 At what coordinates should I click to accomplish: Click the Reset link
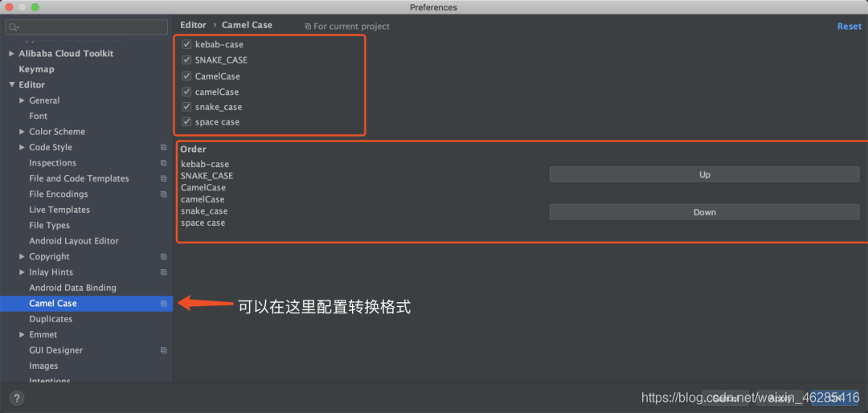(x=850, y=27)
